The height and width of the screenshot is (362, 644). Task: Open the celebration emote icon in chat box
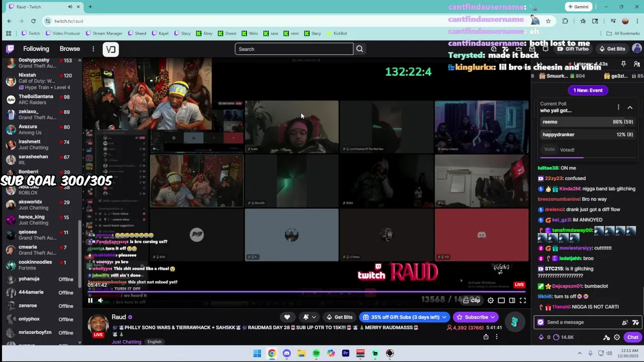click(x=625, y=322)
